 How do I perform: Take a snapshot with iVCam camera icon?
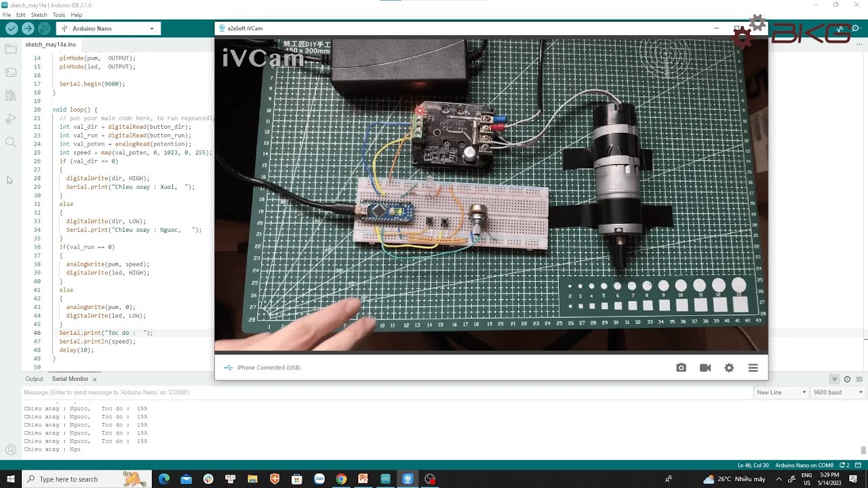click(681, 367)
